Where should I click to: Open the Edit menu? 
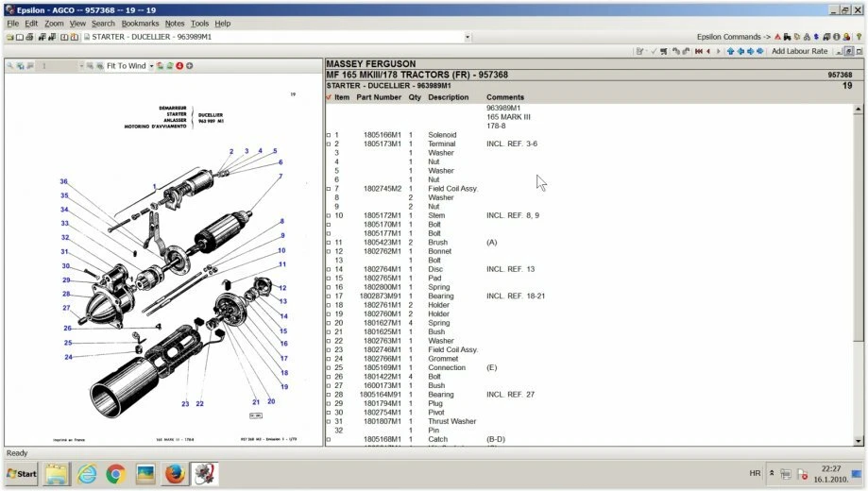point(31,24)
